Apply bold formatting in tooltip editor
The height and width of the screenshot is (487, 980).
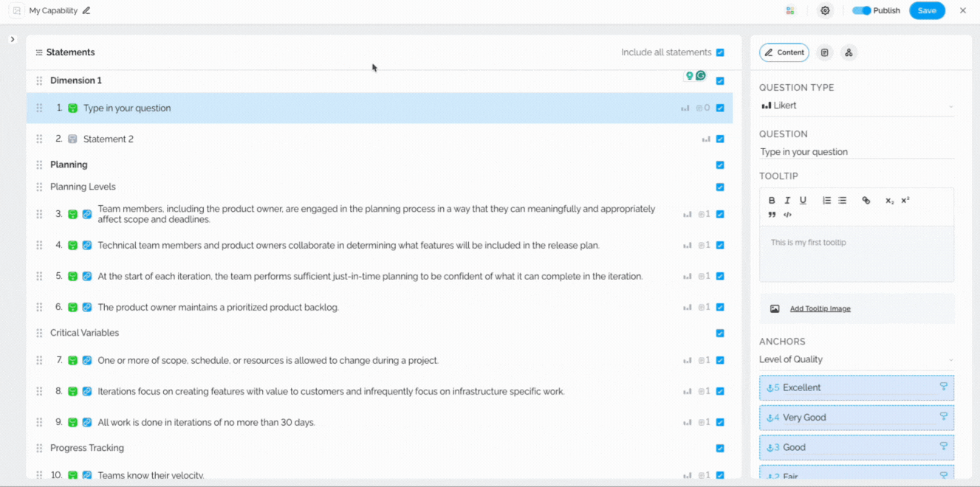(x=772, y=201)
